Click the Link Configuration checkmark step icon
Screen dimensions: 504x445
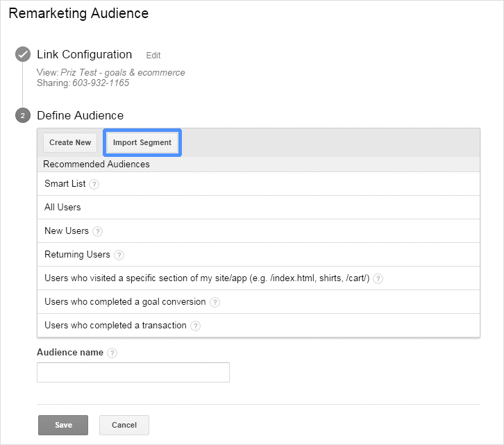[23, 55]
